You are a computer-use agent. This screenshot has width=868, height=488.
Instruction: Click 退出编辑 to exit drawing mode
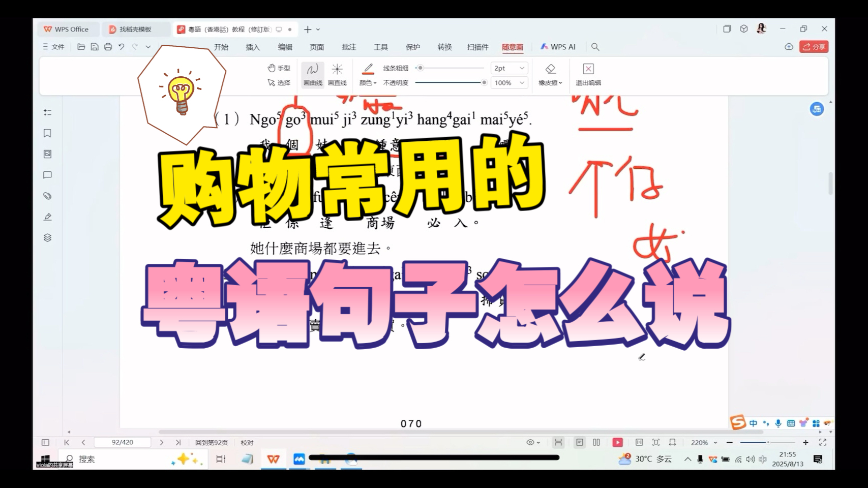pos(588,75)
